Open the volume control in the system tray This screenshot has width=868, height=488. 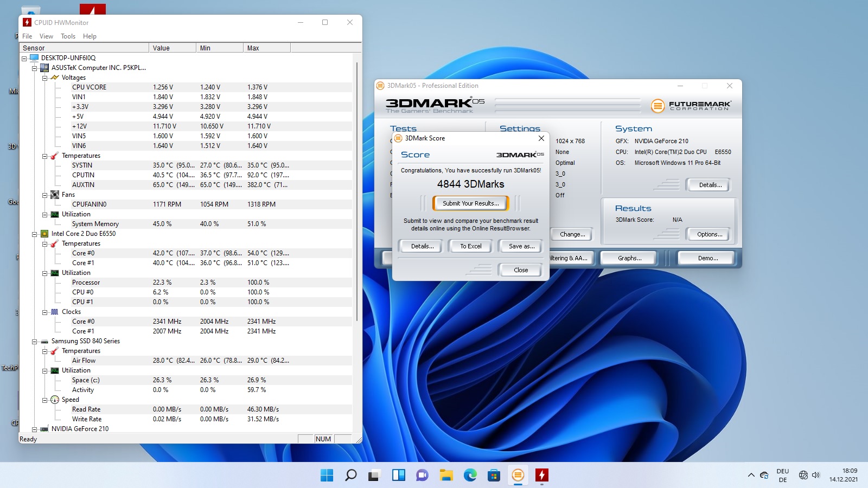(x=816, y=476)
